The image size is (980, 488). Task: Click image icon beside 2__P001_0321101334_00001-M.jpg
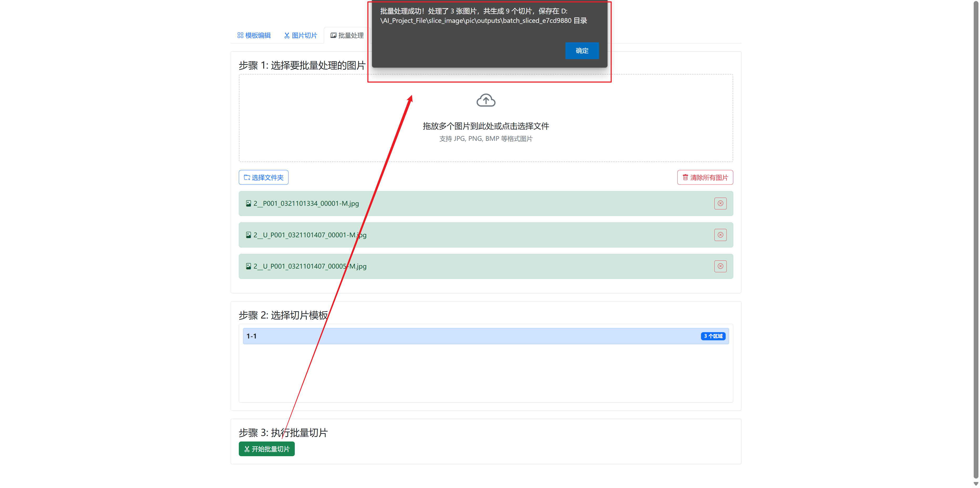coord(249,203)
